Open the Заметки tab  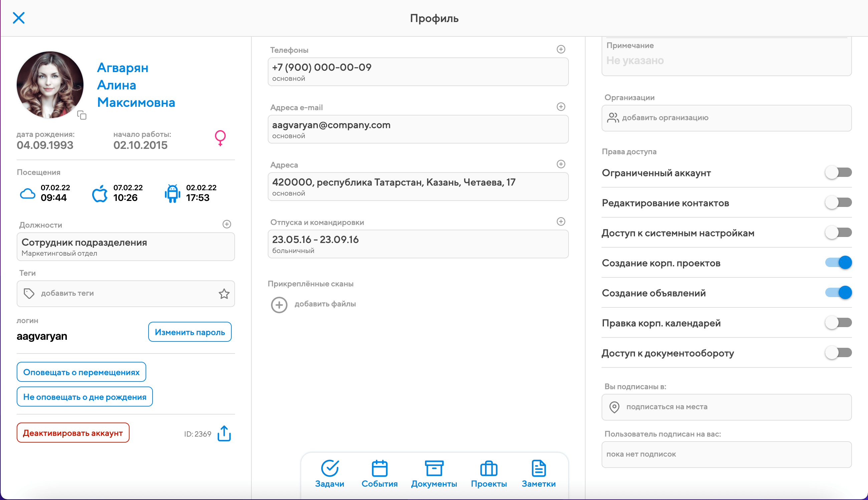coord(538,474)
